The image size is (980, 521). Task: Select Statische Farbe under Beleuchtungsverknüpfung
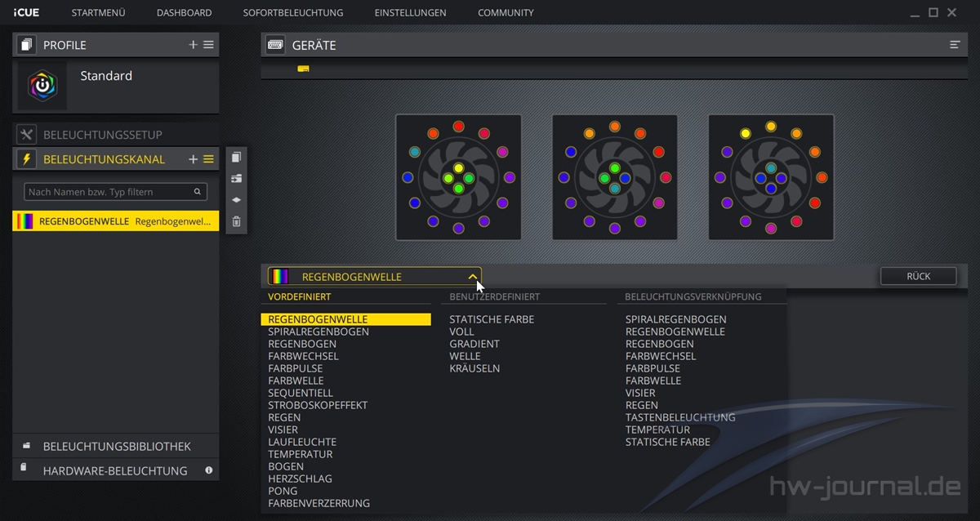tap(668, 442)
